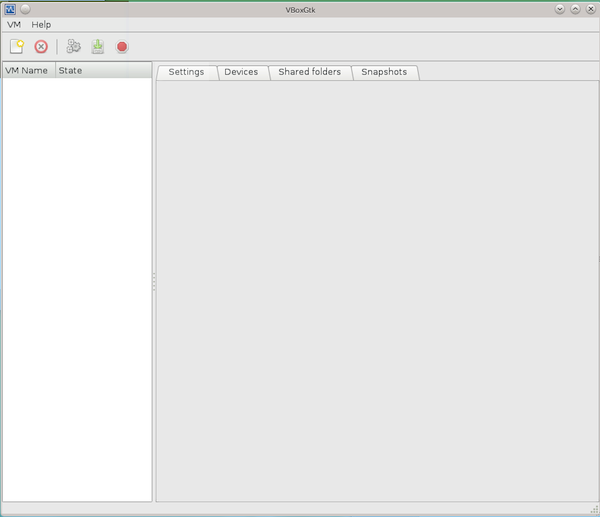Click the green download arrow toolbar icon
600x517 pixels.
[98, 47]
